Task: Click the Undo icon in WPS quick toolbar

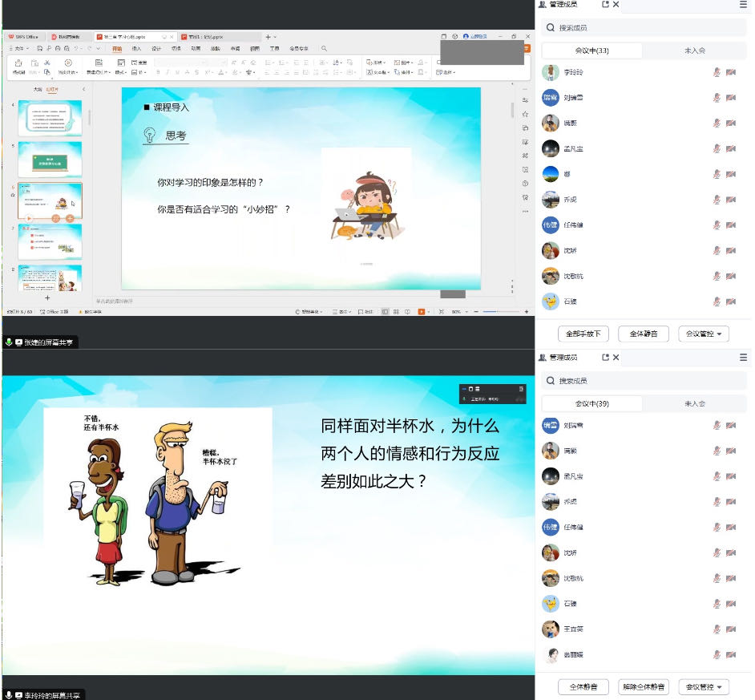Action: pyautogui.click(x=77, y=47)
